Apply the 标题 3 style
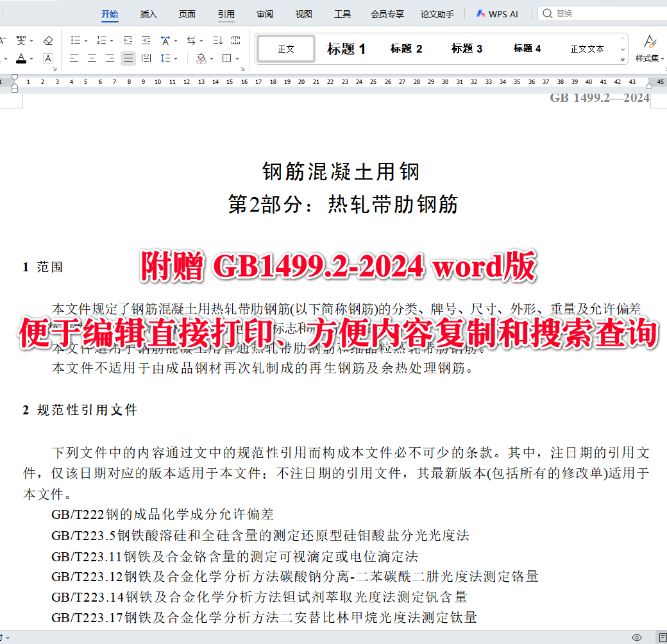The width and height of the screenshot is (667, 644). coord(467,49)
